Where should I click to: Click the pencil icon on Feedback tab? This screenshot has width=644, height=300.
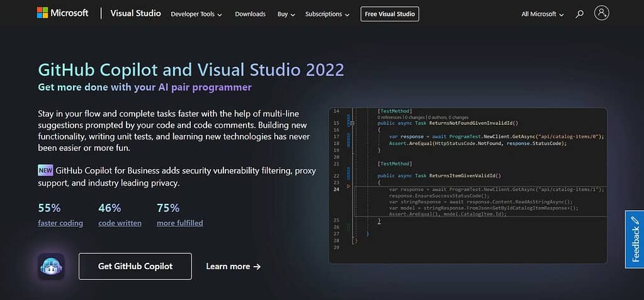(635, 220)
